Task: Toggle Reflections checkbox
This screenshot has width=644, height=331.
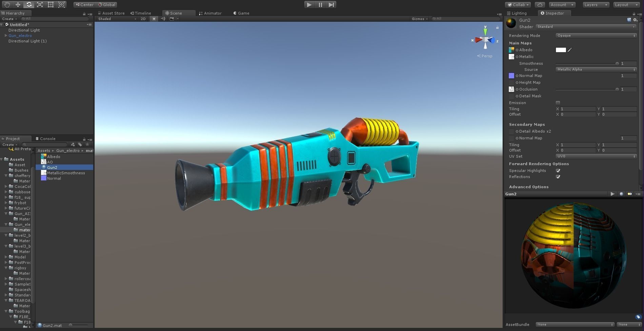Action: [558, 177]
